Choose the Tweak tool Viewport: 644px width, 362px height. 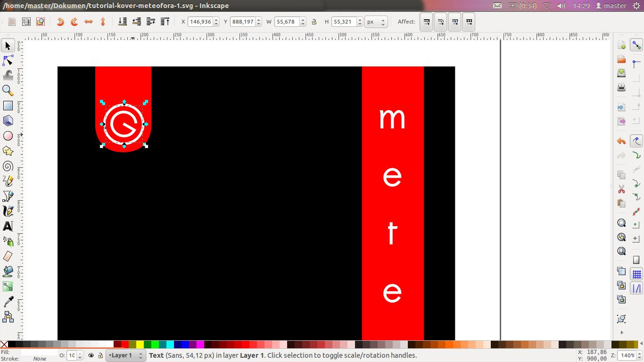(8, 75)
